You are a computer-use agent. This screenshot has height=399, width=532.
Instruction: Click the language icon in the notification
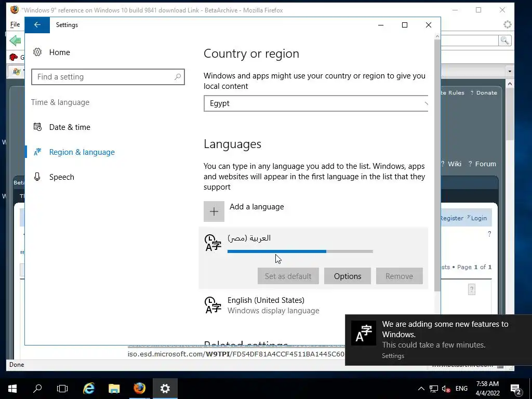click(363, 333)
